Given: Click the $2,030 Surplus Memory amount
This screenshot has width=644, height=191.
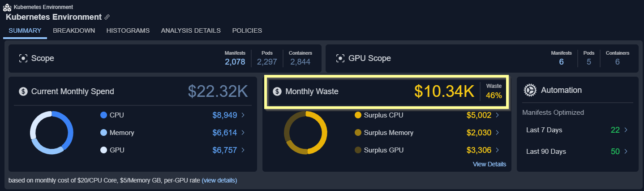Looking at the screenshot, I should [x=479, y=133].
